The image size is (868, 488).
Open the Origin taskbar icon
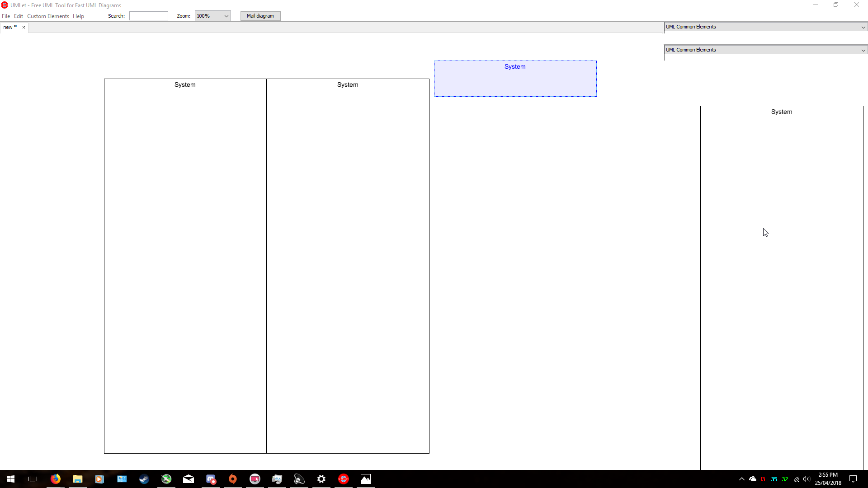click(233, 479)
